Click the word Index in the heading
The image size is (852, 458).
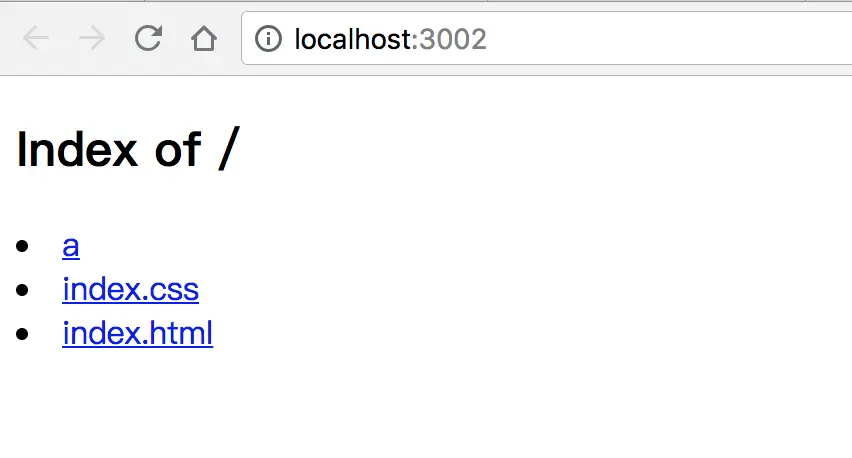coord(77,149)
